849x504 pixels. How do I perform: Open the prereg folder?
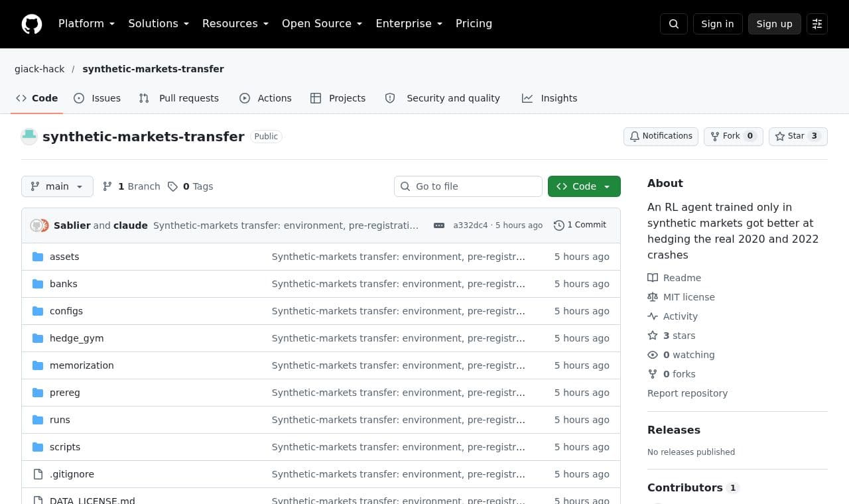[65, 393]
